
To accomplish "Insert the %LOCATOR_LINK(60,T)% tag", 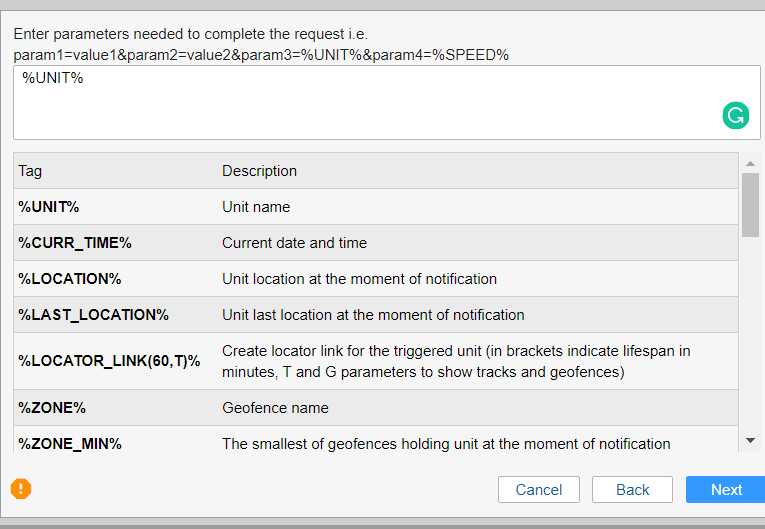I will pos(109,361).
